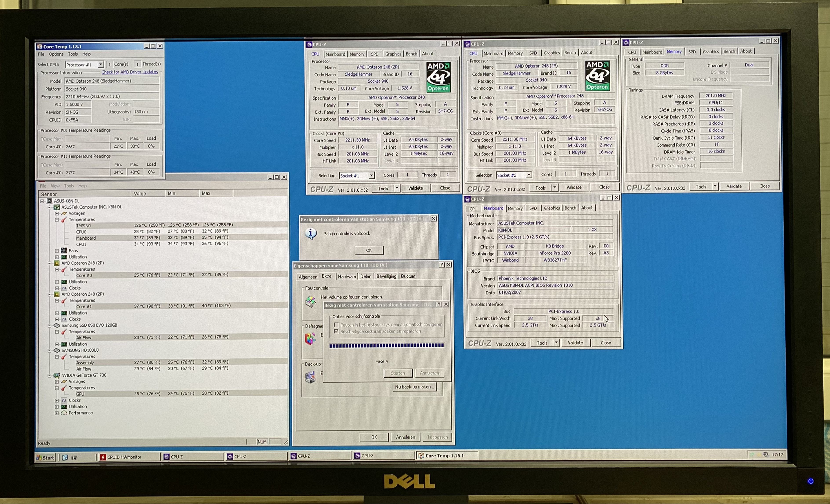Click the Performance gauge icon in HWMonitor
The width and height of the screenshot is (830, 504).
point(64,413)
